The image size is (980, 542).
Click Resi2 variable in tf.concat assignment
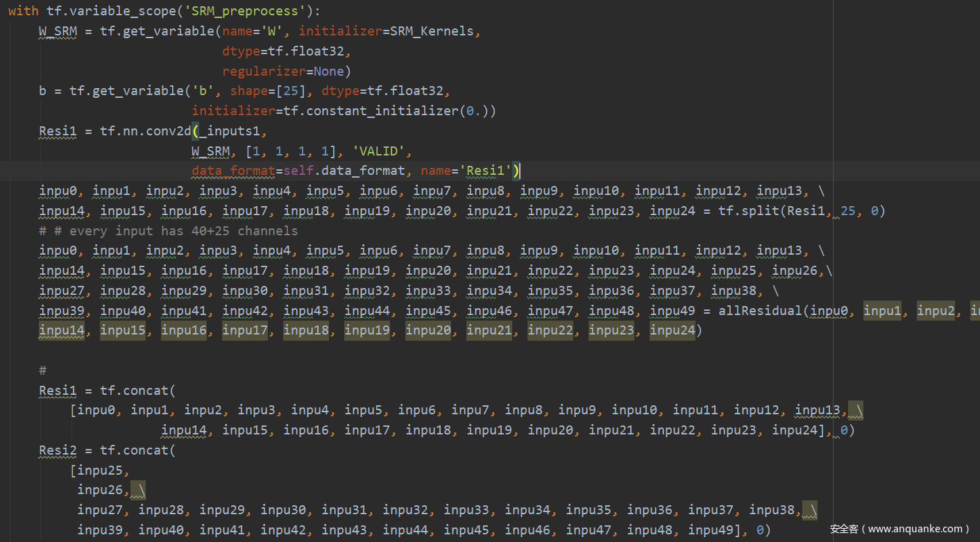click(58, 450)
